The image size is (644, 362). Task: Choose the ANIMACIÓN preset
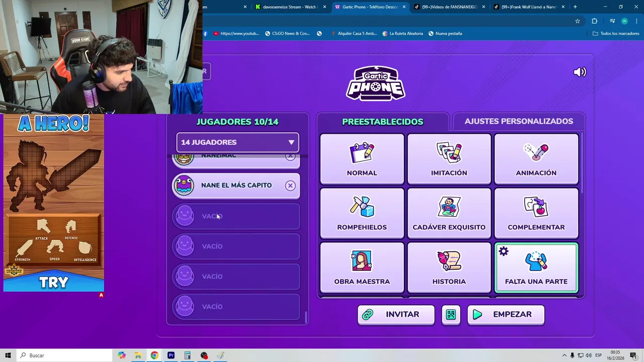pyautogui.click(x=536, y=158)
